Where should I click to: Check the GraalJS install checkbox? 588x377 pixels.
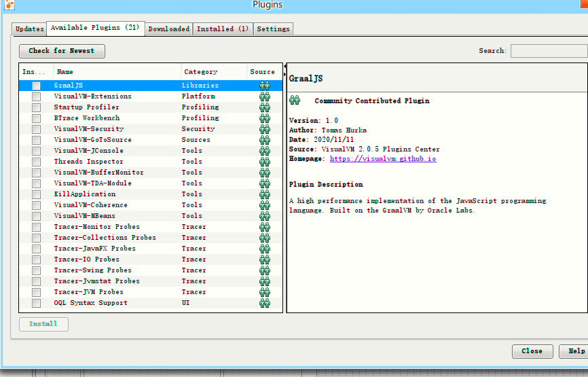coord(37,86)
